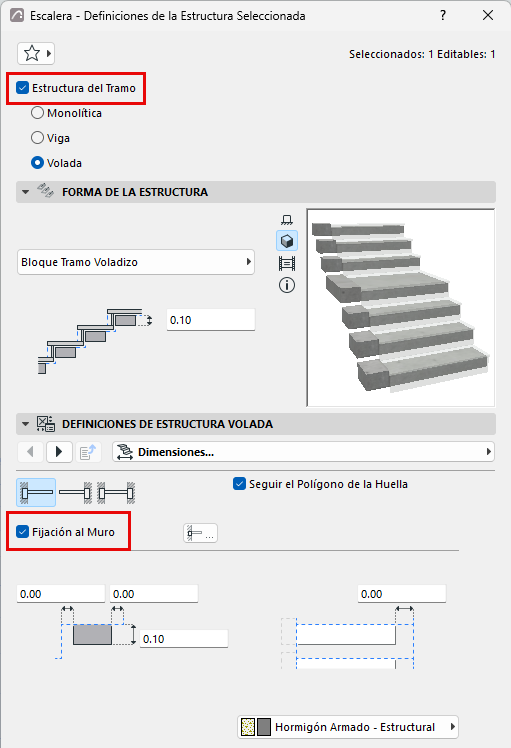
Task: Select the section view preview icon
Action: (287, 263)
